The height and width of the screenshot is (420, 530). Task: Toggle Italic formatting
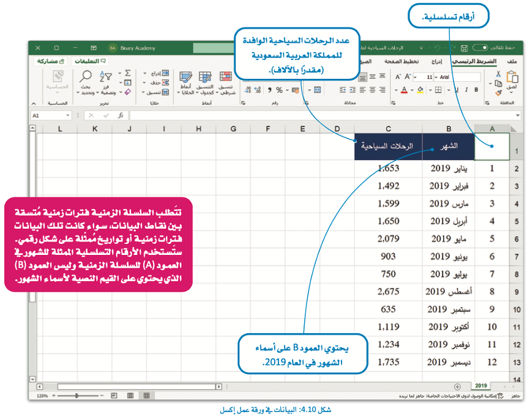tap(466, 90)
